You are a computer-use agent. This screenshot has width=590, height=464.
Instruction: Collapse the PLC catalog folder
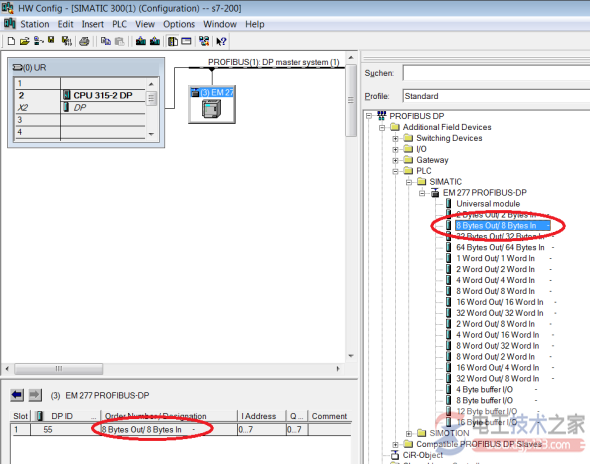click(x=395, y=171)
